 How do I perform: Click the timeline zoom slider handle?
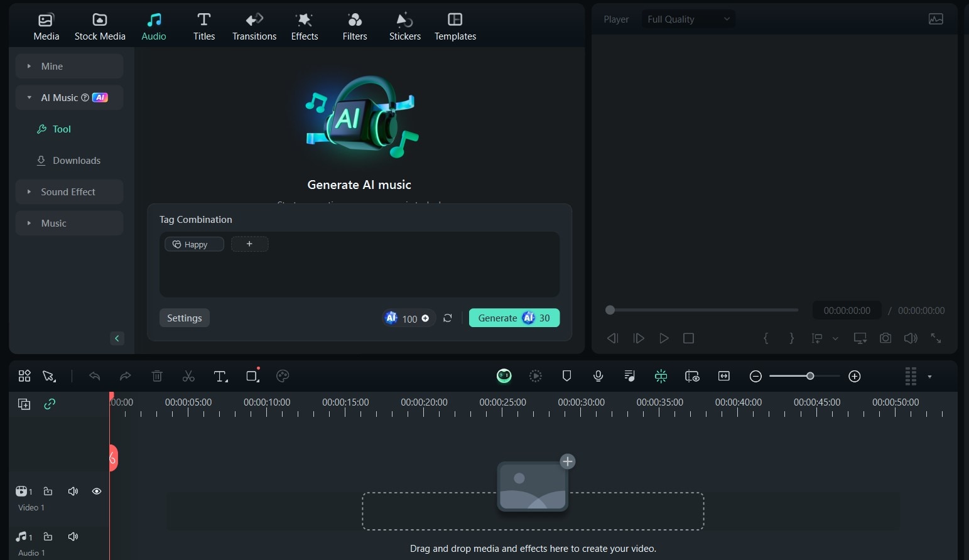[810, 376]
